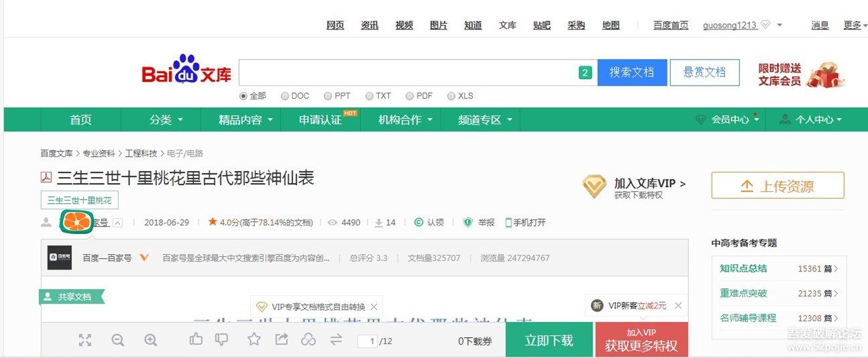The height and width of the screenshot is (358, 868).
Task: Click the 手机打开 phone icon
Action: pyautogui.click(x=508, y=223)
